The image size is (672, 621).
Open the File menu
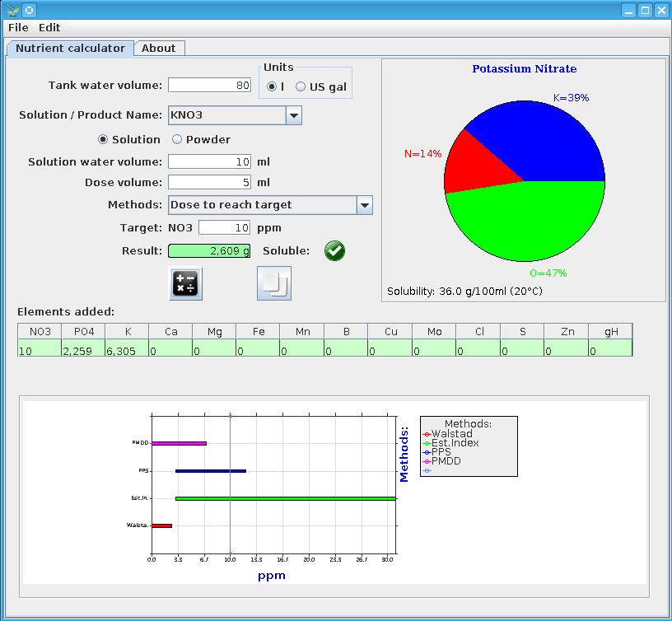[x=18, y=27]
